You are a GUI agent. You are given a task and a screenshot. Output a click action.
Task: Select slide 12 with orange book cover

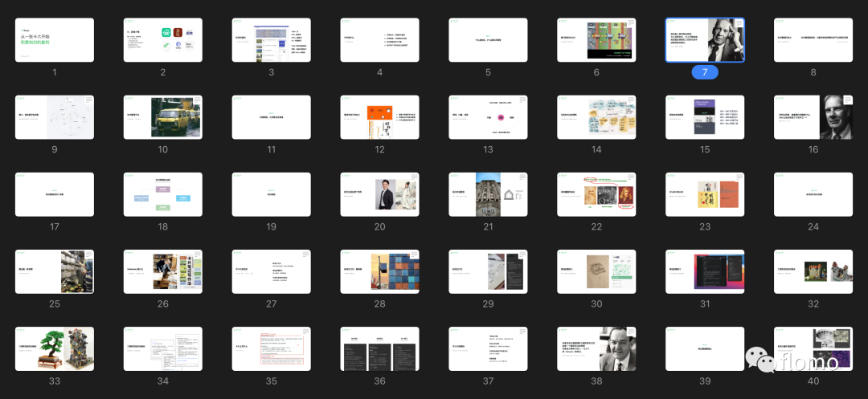click(x=379, y=117)
